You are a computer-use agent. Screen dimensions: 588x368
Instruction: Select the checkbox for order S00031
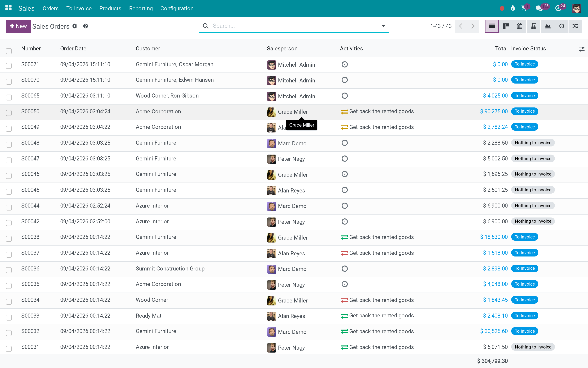point(9,348)
